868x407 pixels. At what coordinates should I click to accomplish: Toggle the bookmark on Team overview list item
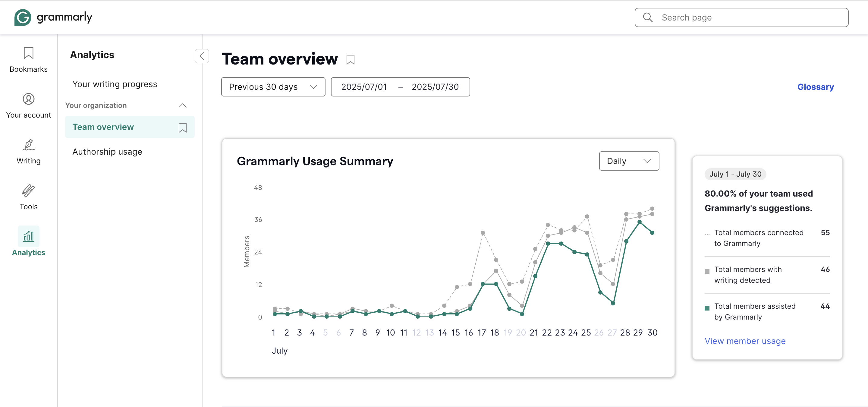[x=182, y=128]
